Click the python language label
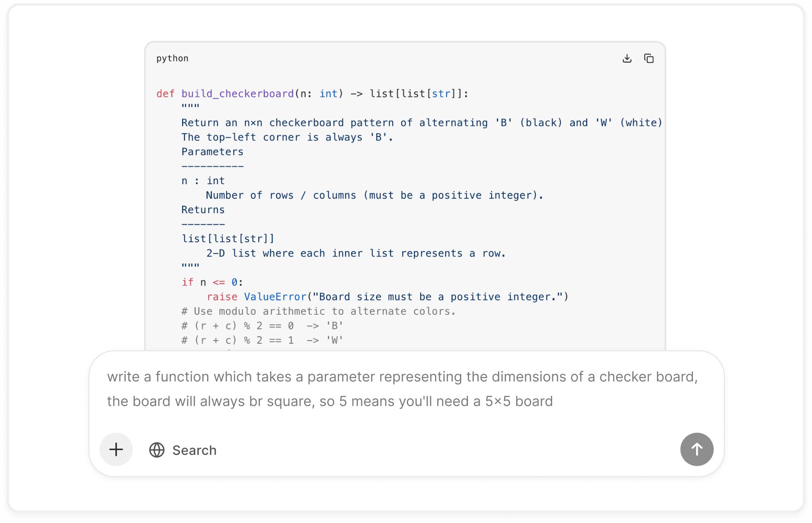Image resolution: width=812 pixels, height=523 pixels. (x=172, y=58)
